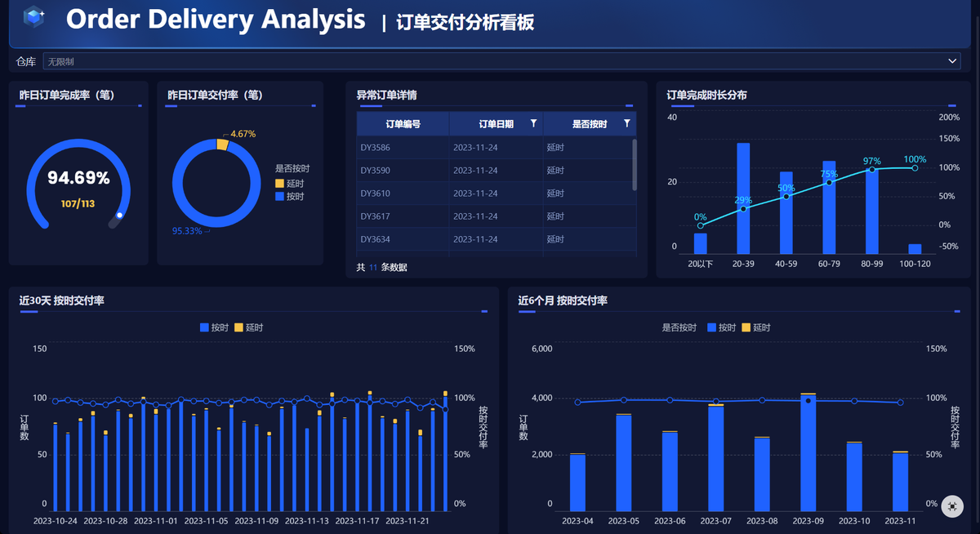Click the 订单编号 column header

pos(403,124)
